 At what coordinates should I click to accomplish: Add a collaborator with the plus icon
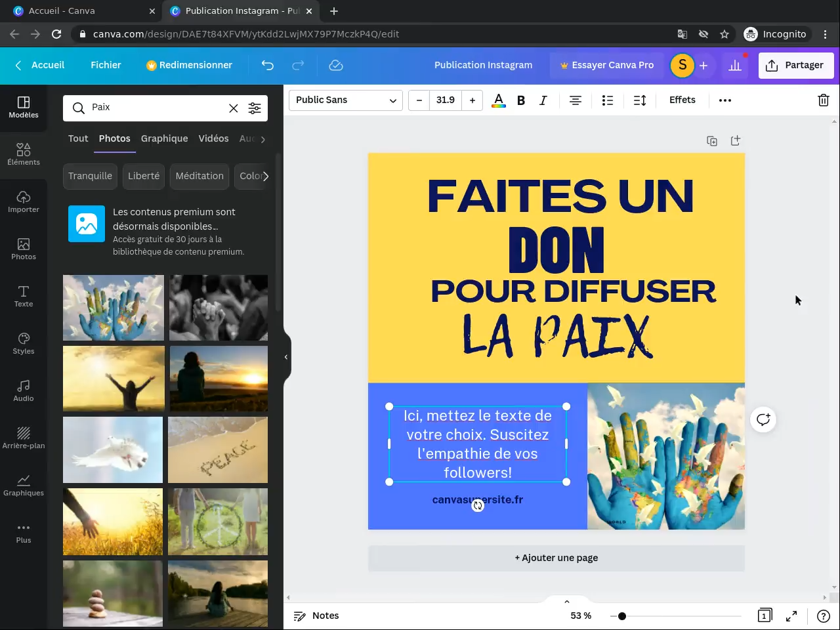(x=703, y=65)
